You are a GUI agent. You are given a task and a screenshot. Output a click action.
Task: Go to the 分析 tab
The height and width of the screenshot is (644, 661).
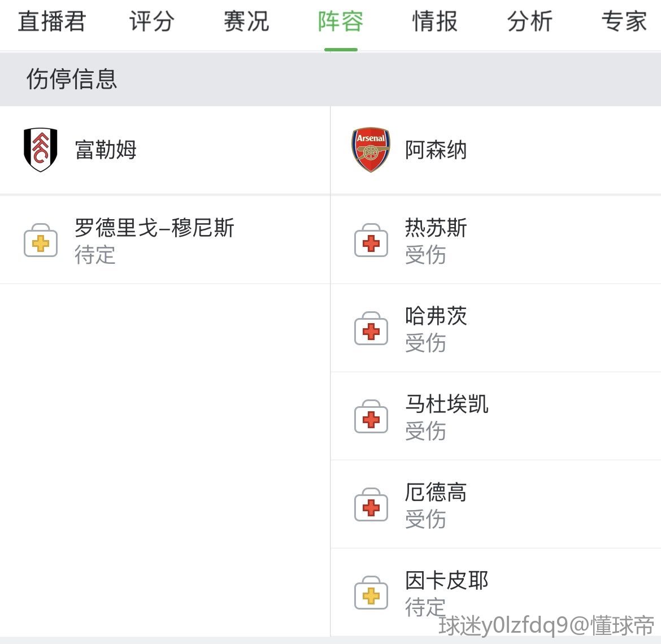coord(529,22)
